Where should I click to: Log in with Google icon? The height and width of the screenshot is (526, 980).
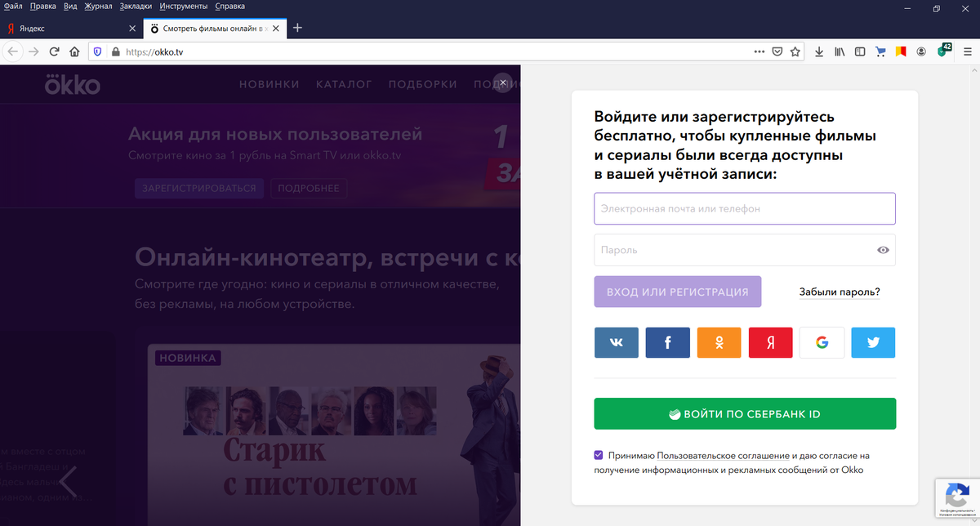pos(822,343)
